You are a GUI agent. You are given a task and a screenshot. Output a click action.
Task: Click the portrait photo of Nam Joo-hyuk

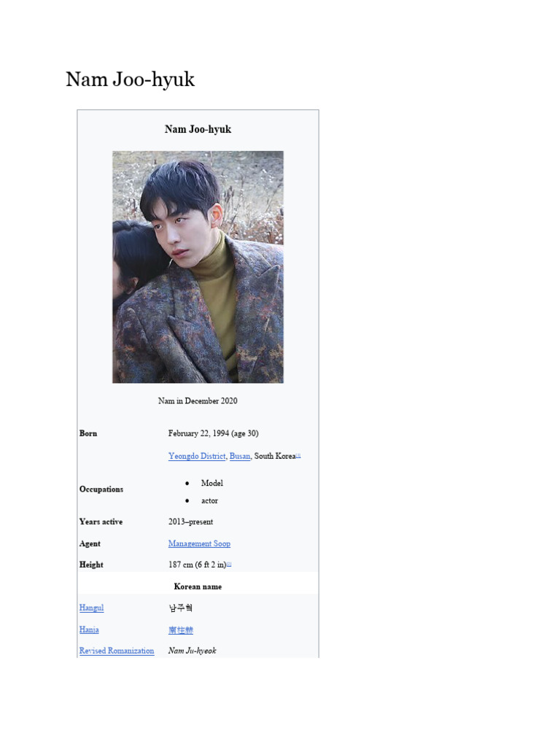pos(198,267)
